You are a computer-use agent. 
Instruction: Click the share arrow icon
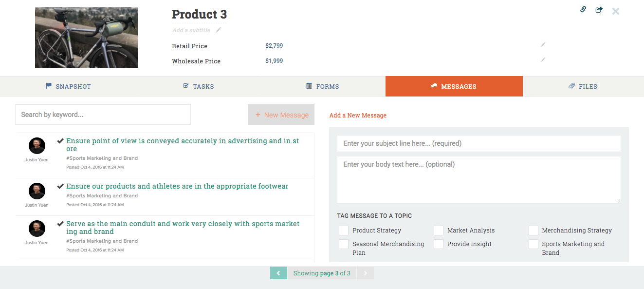(599, 10)
